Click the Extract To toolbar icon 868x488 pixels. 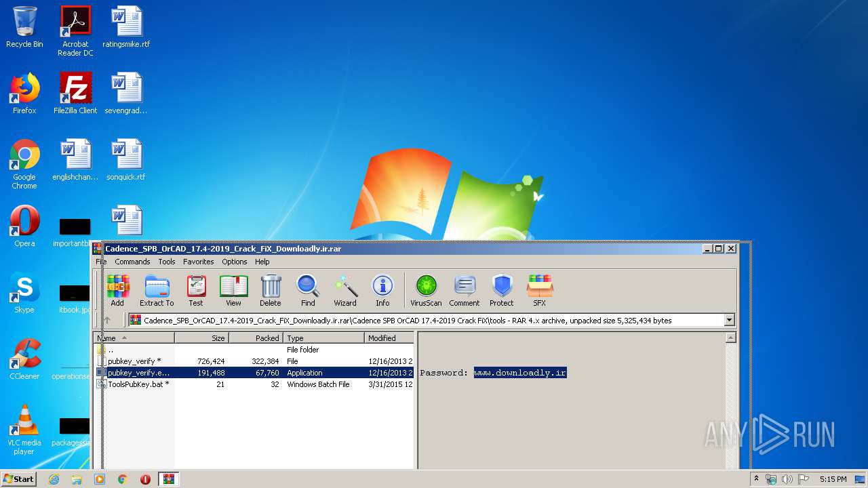point(157,291)
